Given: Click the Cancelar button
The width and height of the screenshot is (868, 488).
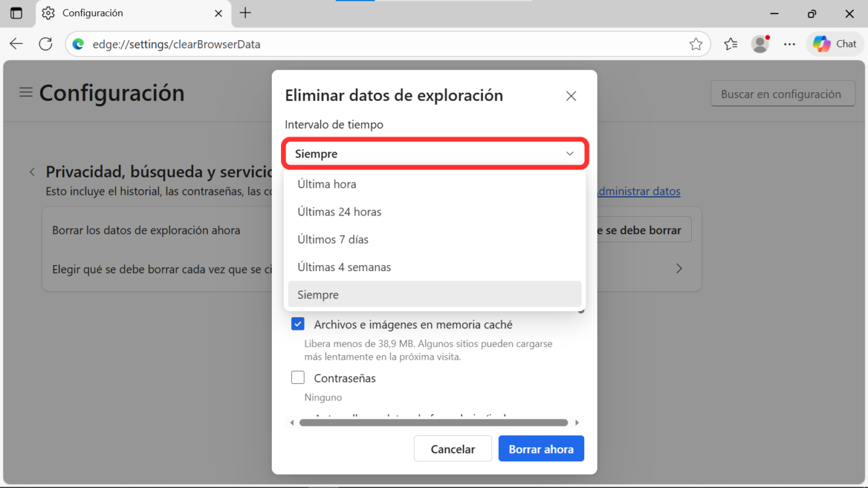Looking at the screenshot, I should click(x=453, y=449).
